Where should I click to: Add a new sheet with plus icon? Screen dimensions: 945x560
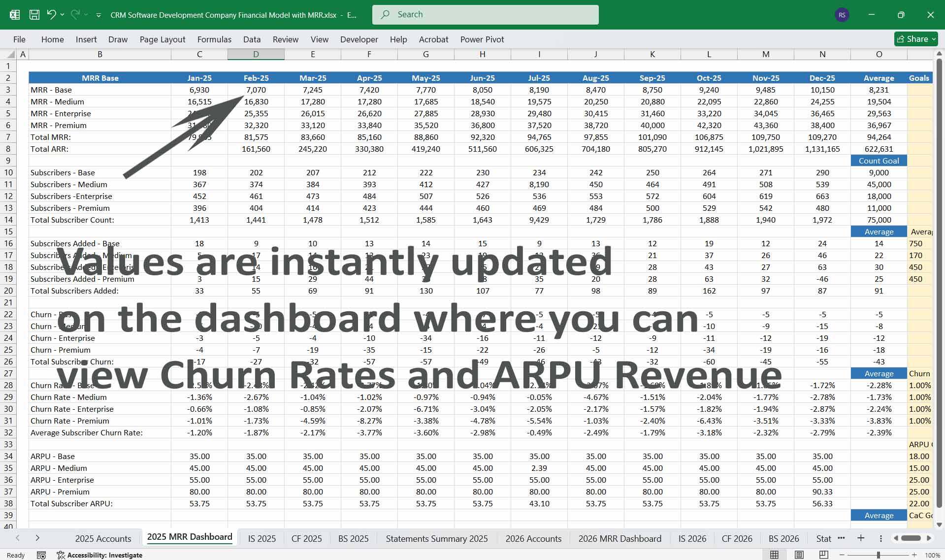coord(861,538)
